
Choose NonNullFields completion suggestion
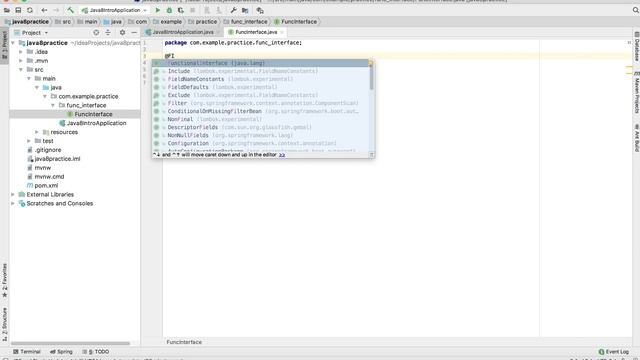tap(260, 136)
